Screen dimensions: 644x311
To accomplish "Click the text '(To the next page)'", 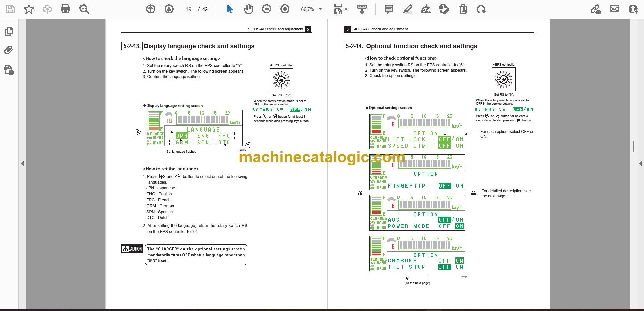I will pyautogui.click(x=417, y=283).
